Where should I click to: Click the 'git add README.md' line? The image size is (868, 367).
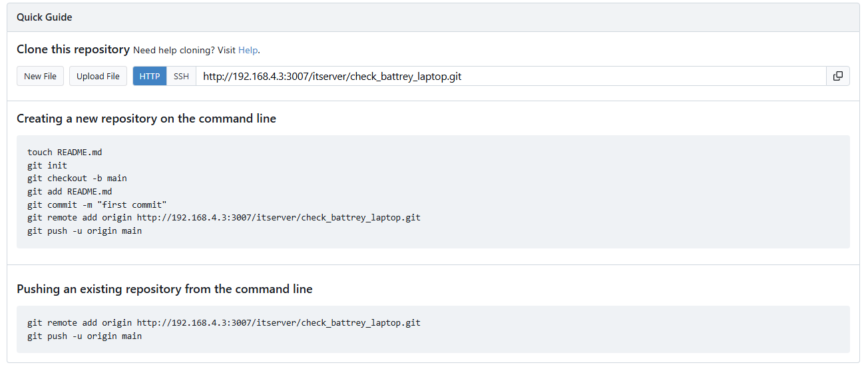coord(70,192)
